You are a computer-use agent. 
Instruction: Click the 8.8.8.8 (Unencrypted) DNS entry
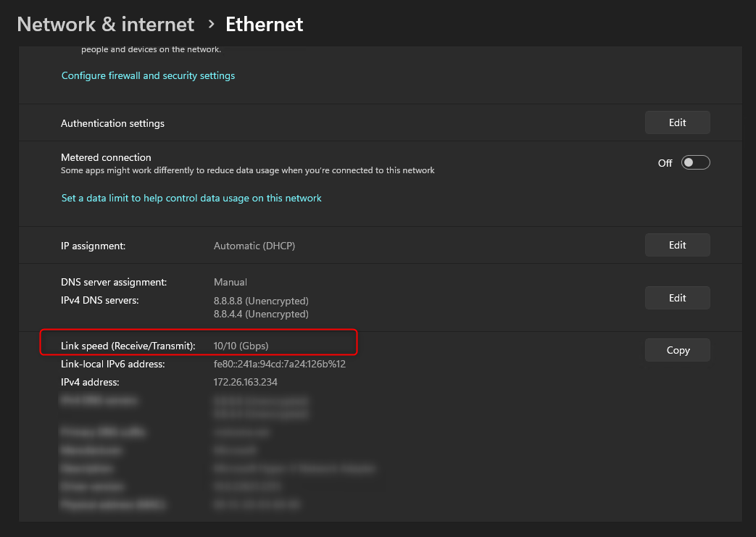click(261, 301)
